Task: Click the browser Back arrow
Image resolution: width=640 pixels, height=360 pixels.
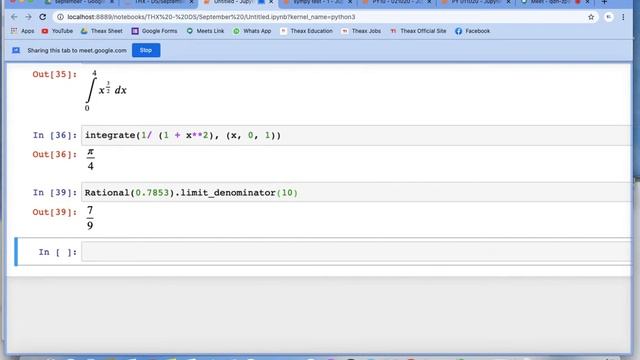Action: point(14,17)
